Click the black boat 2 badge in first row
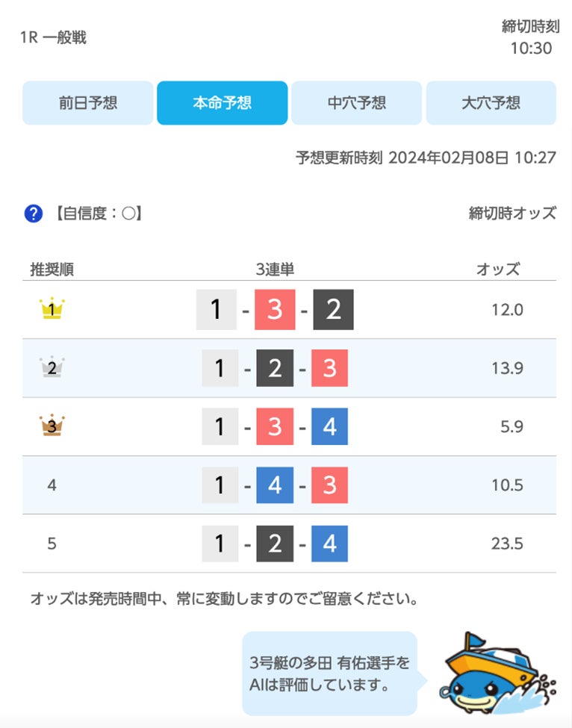572x728 pixels. (x=333, y=310)
